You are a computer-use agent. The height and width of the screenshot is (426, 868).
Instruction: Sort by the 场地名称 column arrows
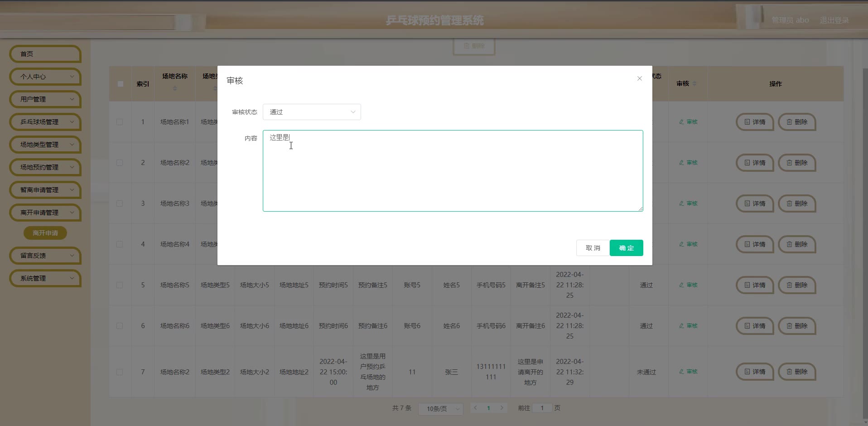[175, 88]
